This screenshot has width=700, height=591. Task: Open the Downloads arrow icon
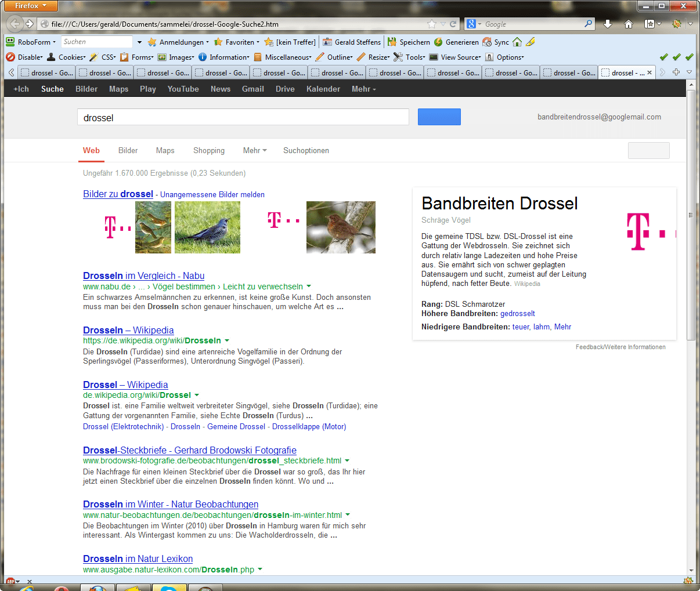pyautogui.click(x=608, y=24)
